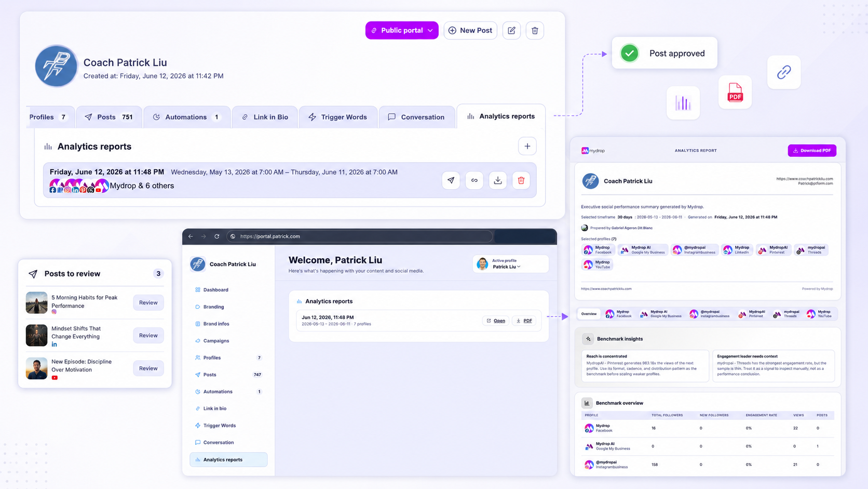This screenshot has width=868, height=489.
Task: Open the Jun 12, 2026 report in portal
Action: (x=496, y=321)
